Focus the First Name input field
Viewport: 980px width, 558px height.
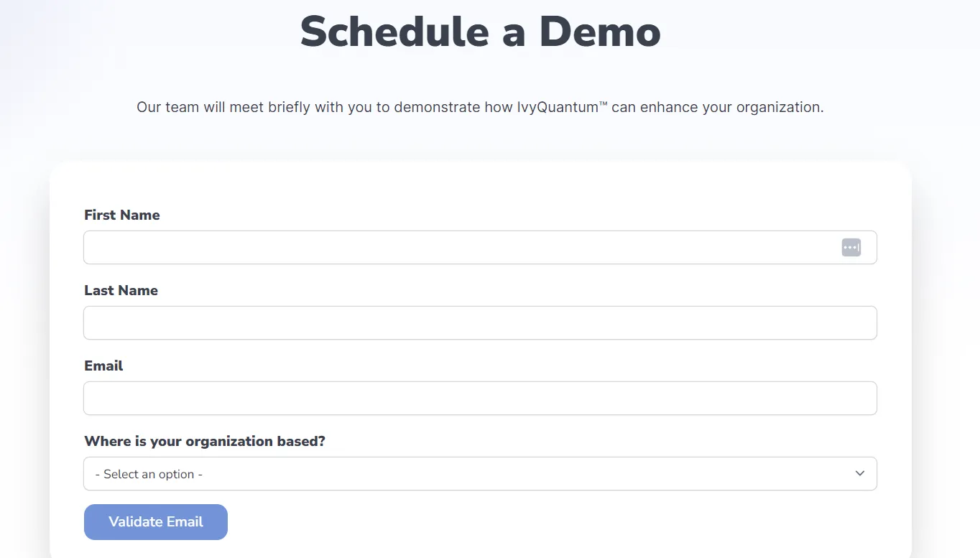tap(431, 247)
